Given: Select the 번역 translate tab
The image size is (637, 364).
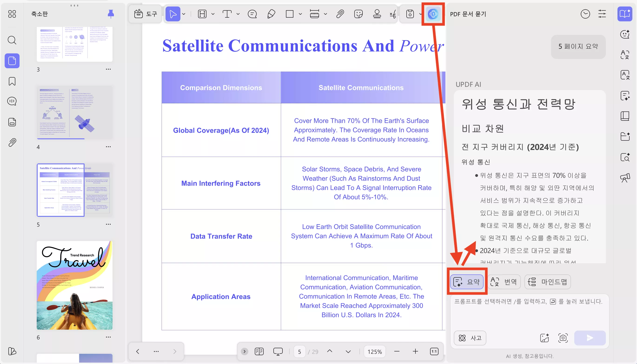Looking at the screenshot, I should [504, 282].
